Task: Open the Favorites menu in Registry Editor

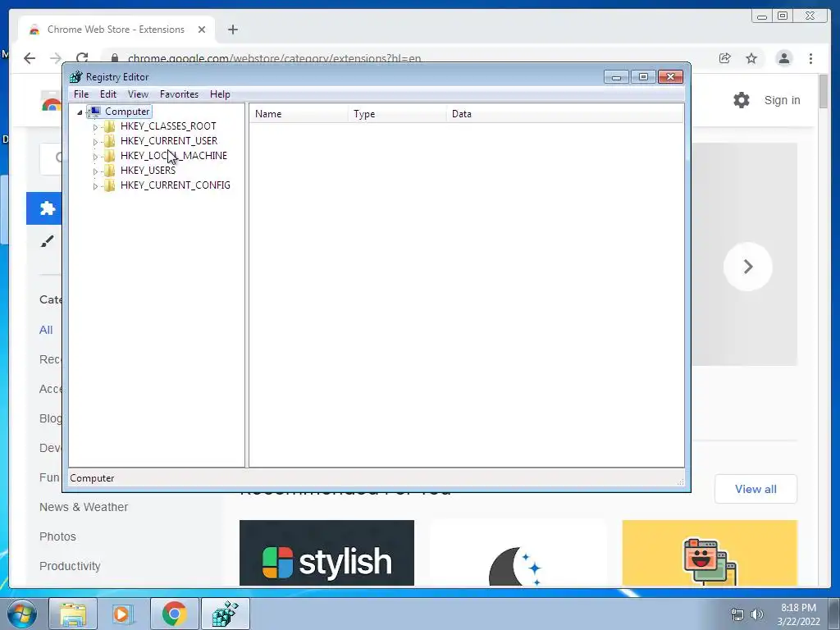Action: coord(179,94)
